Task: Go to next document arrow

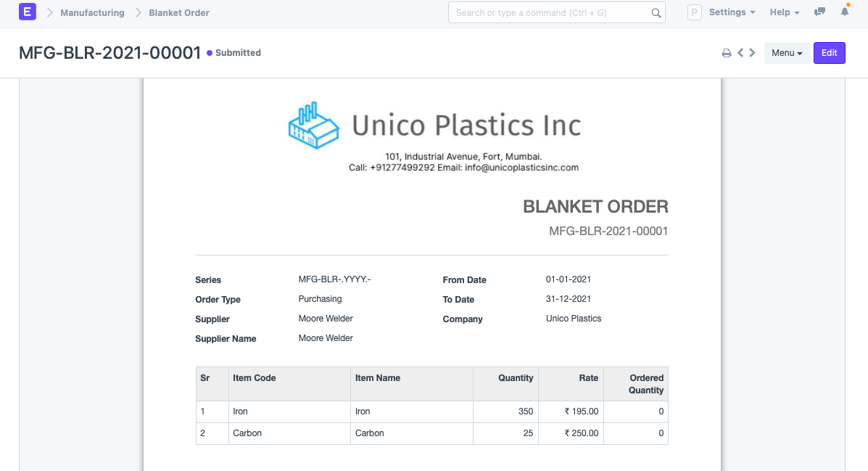Action: click(x=752, y=53)
